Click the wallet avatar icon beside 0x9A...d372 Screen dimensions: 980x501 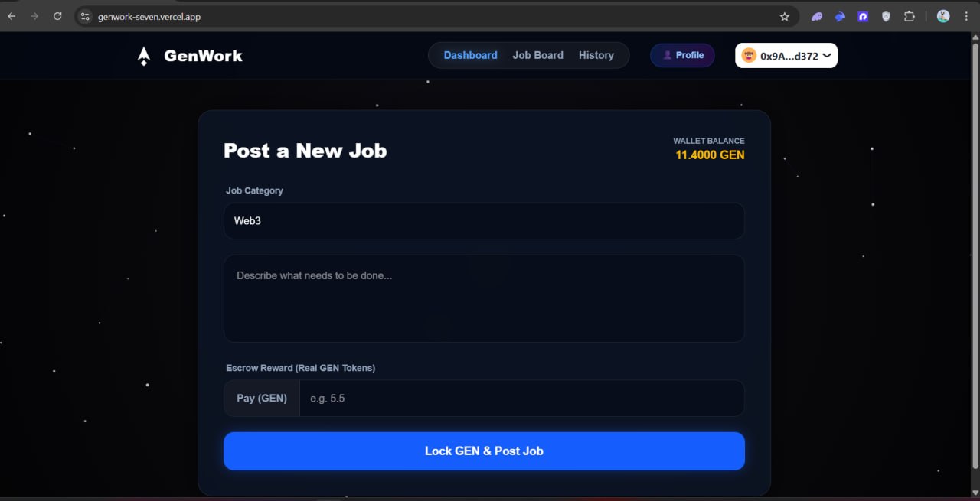pos(749,55)
